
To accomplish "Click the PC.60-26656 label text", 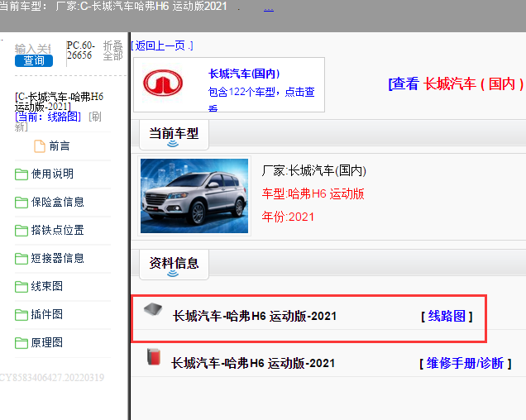I will pos(80,50).
